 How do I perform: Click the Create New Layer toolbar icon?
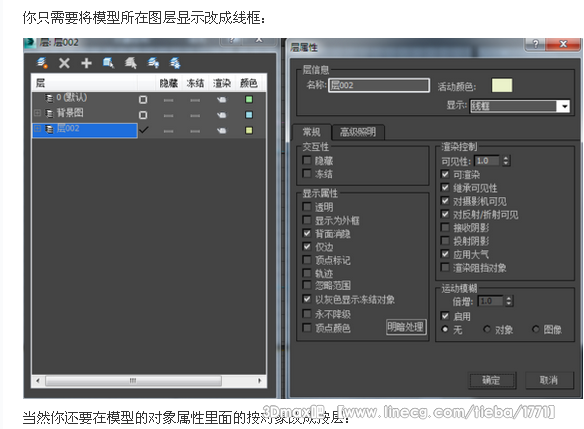tap(42, 63)
